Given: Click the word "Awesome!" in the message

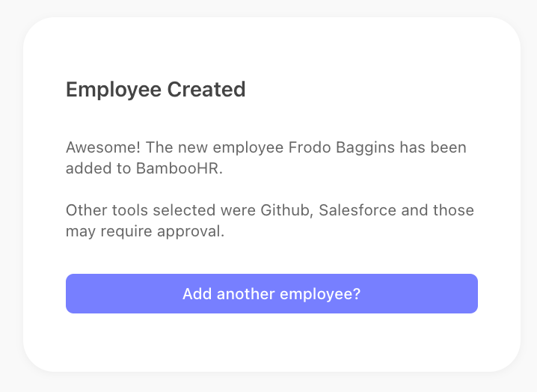Looking at the screenshot, I should coord(103,147).
